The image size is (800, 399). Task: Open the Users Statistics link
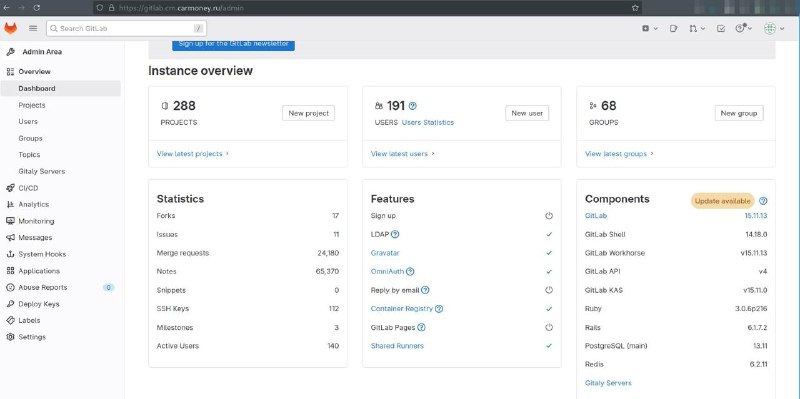coord(428,122)
